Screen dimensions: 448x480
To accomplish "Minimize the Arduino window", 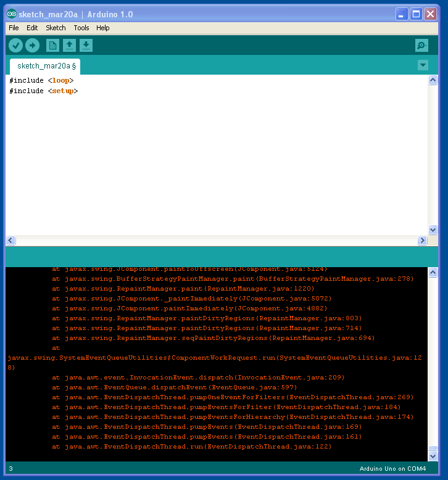I will pyautogui.click(x=402, y=14).
